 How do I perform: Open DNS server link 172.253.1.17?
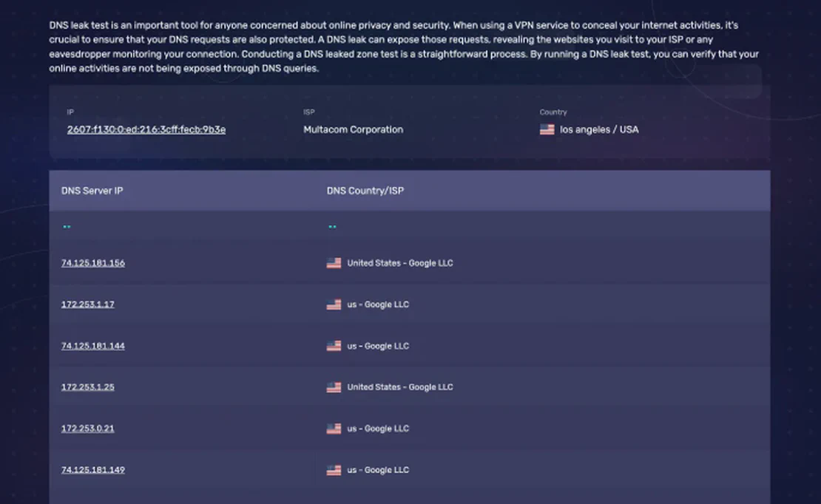87,304
